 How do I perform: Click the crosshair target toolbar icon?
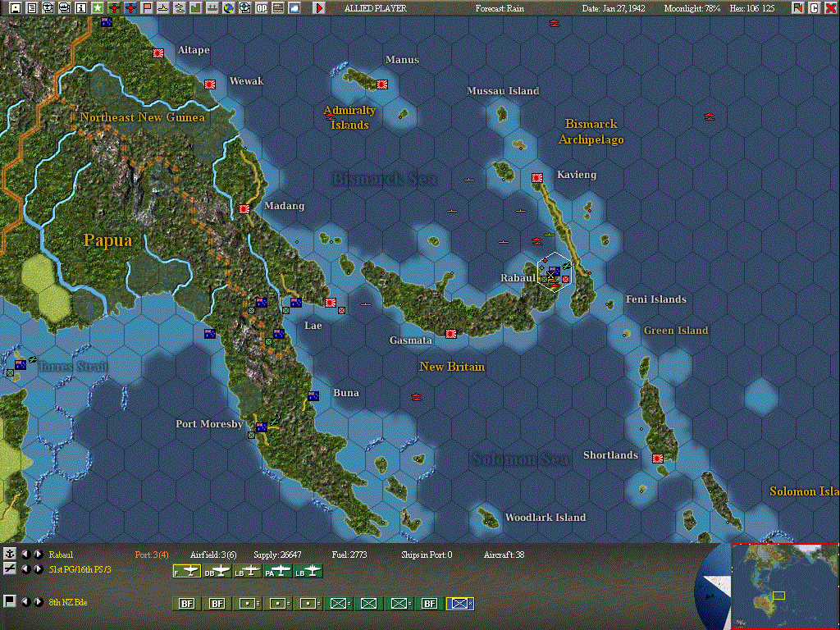pyautogui.click(x=244, y=8)
